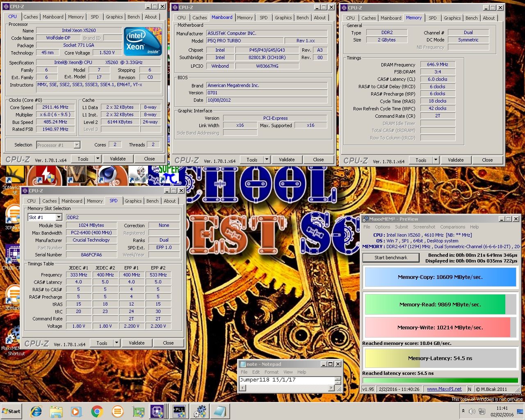
Task: Click Tools button in CPU-Z Memory window
Action: click(x=421, y=160)
